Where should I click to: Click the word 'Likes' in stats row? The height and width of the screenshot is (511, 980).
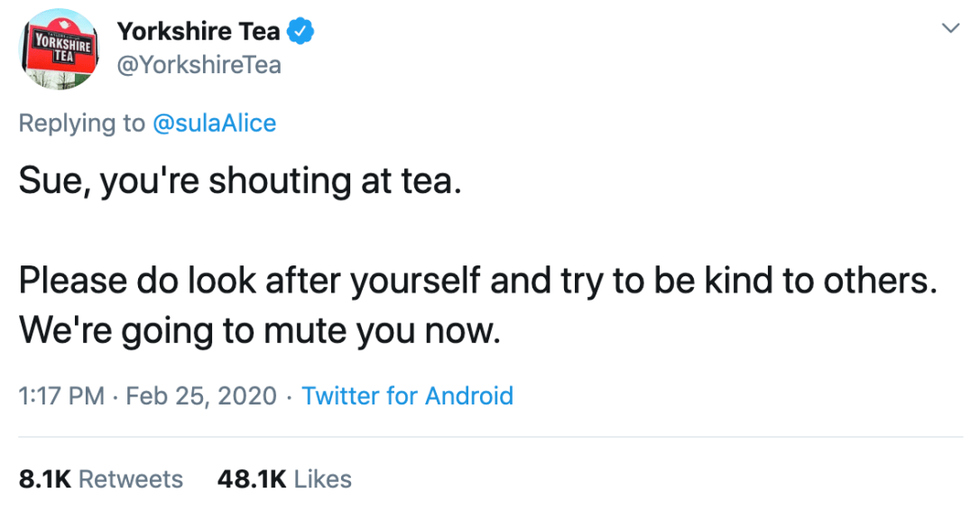(323, 478)
